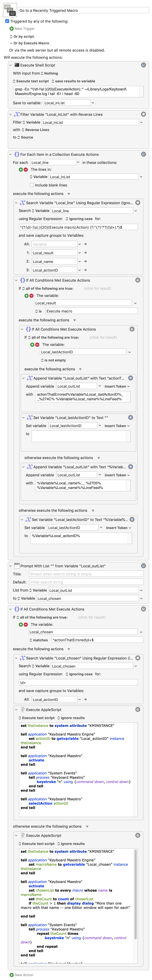Viewport: 152px width, 980px height.
Task: Click green plus beside "The lines in:"
Action: [x=21, y=170]
